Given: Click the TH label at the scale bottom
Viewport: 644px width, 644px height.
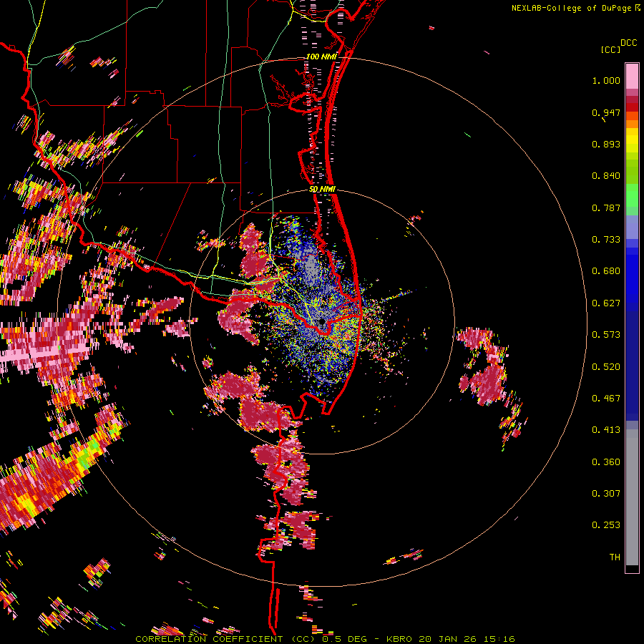Looking at the screenshot, I should [615, 557].
